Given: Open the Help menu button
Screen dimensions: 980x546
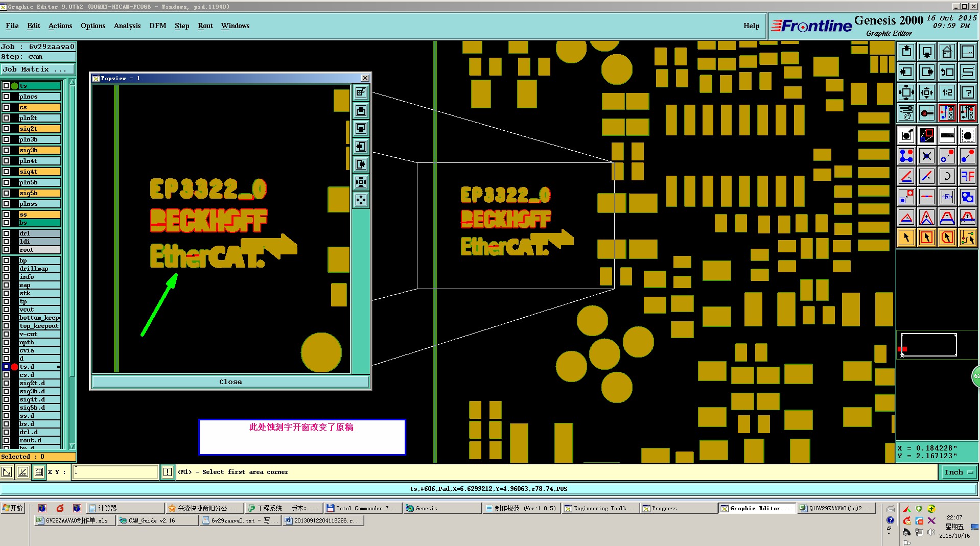Looking at the screenshot, I should pos(751,26).
